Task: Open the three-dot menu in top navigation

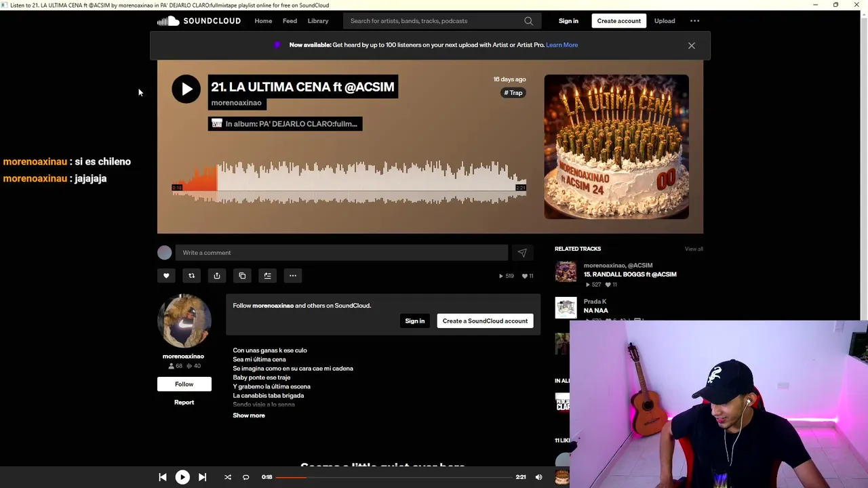Action: pos(694,21)
